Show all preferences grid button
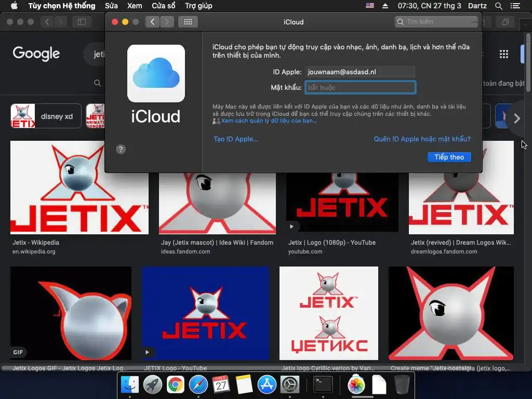Viewport: 532px width, 399px height. tap(188, 22)
